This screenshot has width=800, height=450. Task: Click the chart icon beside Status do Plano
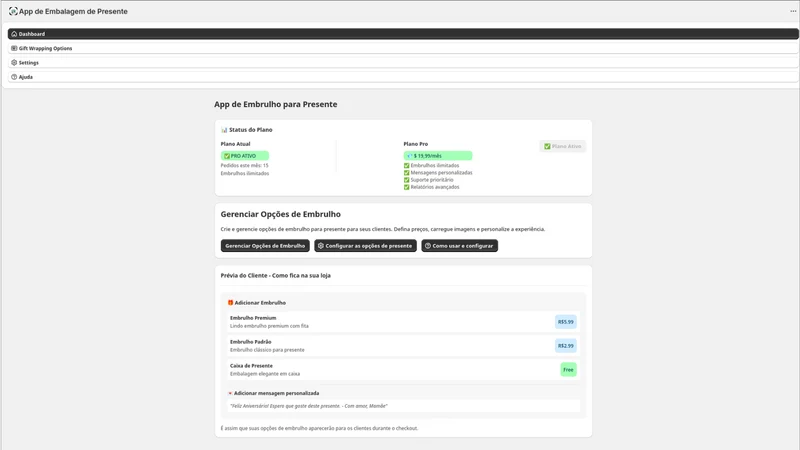[x=224, y=130]
